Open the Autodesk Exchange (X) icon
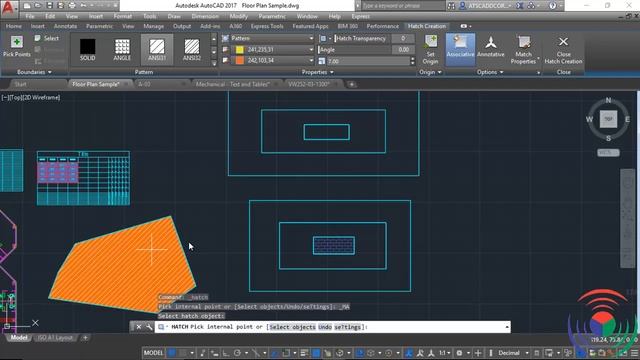Viewport: 640px width, 360px height. coord(520,6)
